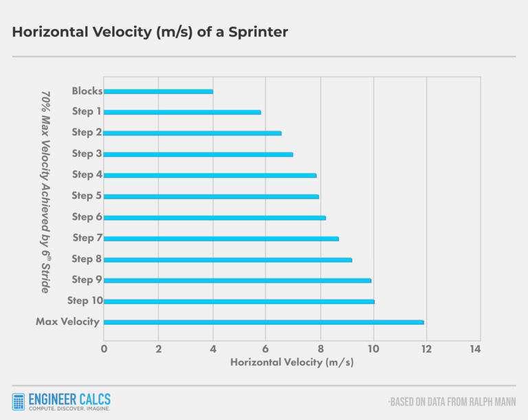Click the 70% Max Velocity vertical caption
This screenshot has height=420, width=528.
(46, 190)
